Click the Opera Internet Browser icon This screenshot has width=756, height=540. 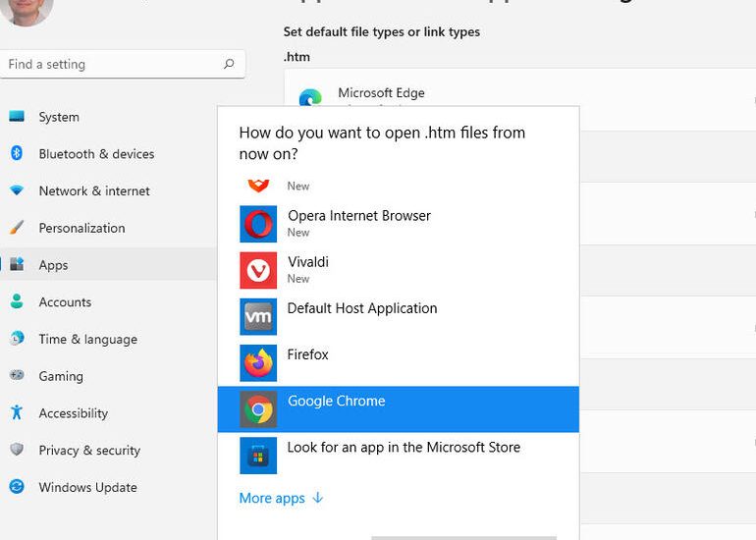[x=258, y=224]
